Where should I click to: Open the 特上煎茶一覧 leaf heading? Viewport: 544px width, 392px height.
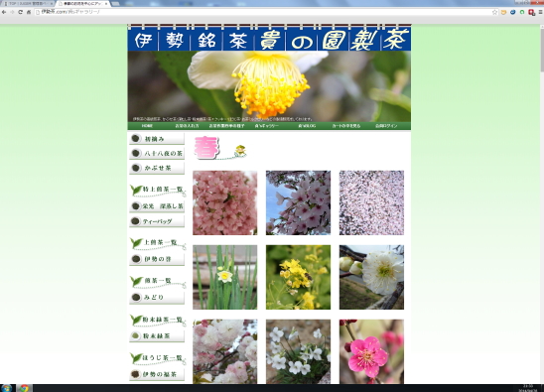coord(158,191)
